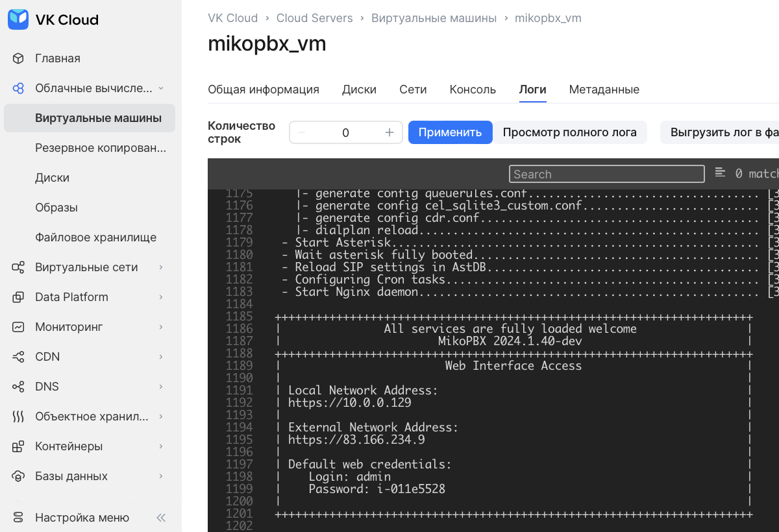The width and height of the screenshot is (779, 532).
Task: Click the Data Platform sidebar icon
Action: tap(18, 297)
